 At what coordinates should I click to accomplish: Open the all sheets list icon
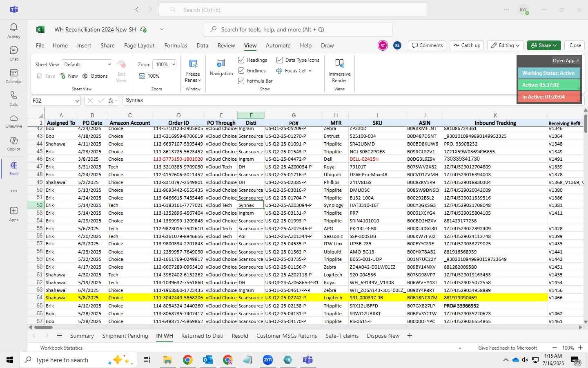click(60, 336)
